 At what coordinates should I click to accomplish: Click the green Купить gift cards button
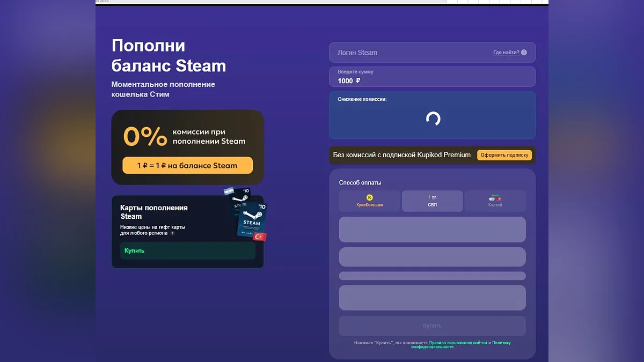tap(188, 250)
